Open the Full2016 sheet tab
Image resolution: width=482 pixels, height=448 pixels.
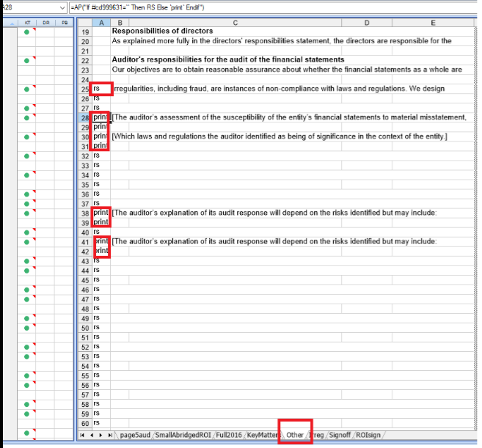pyautogui.click(x=229, y=435)
